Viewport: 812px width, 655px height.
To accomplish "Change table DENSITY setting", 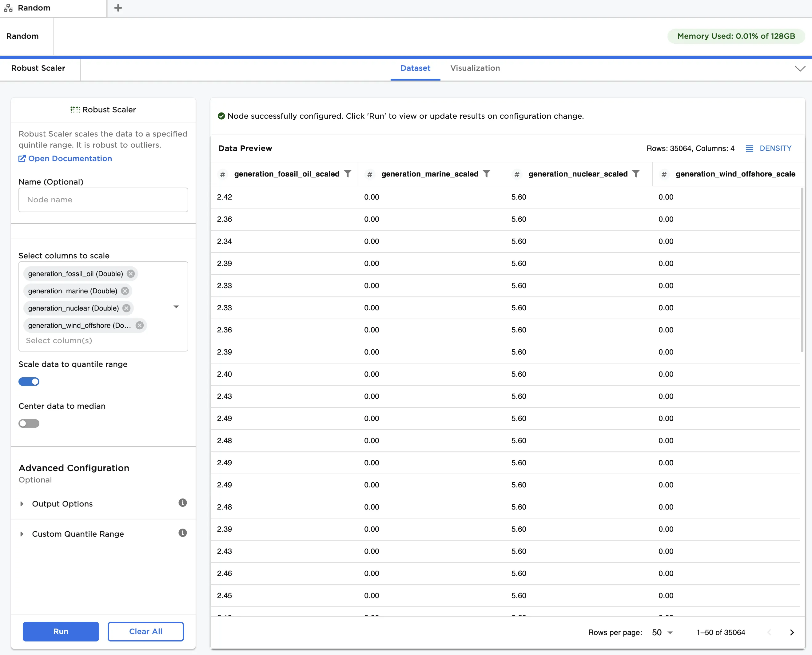I will click(x=769, y=148).
